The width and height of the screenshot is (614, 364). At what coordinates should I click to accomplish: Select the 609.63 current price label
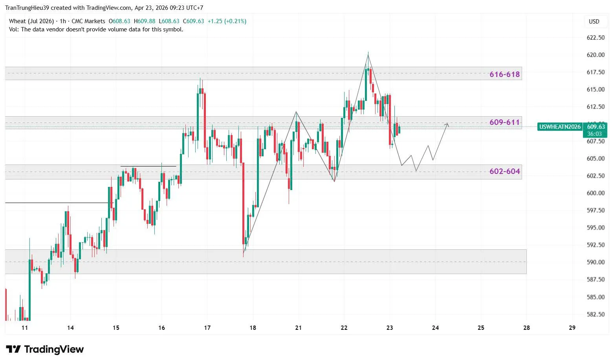(596, 126)
